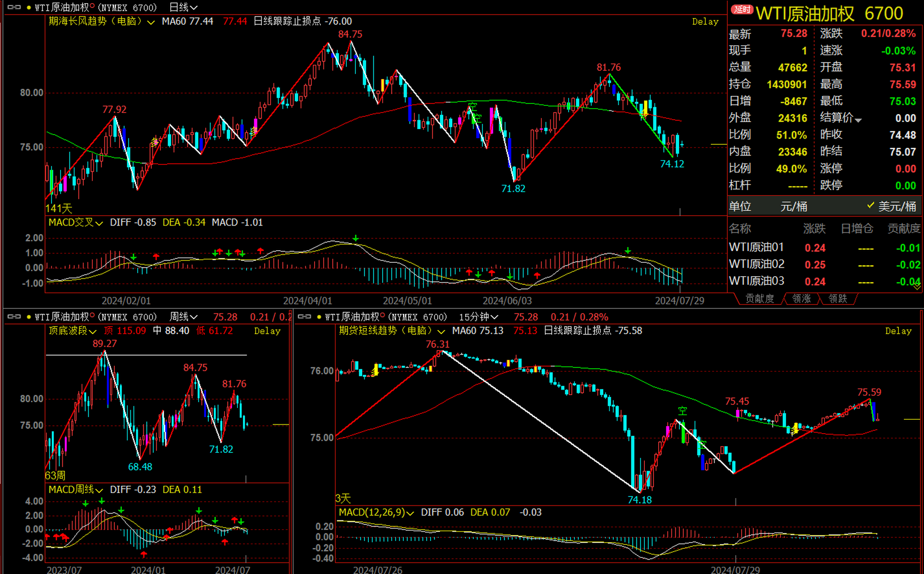The width and height of the screenshot is (924, 574).
Task: Click the link icon on the weekly chart header
Action: click(x=14, y=317)
